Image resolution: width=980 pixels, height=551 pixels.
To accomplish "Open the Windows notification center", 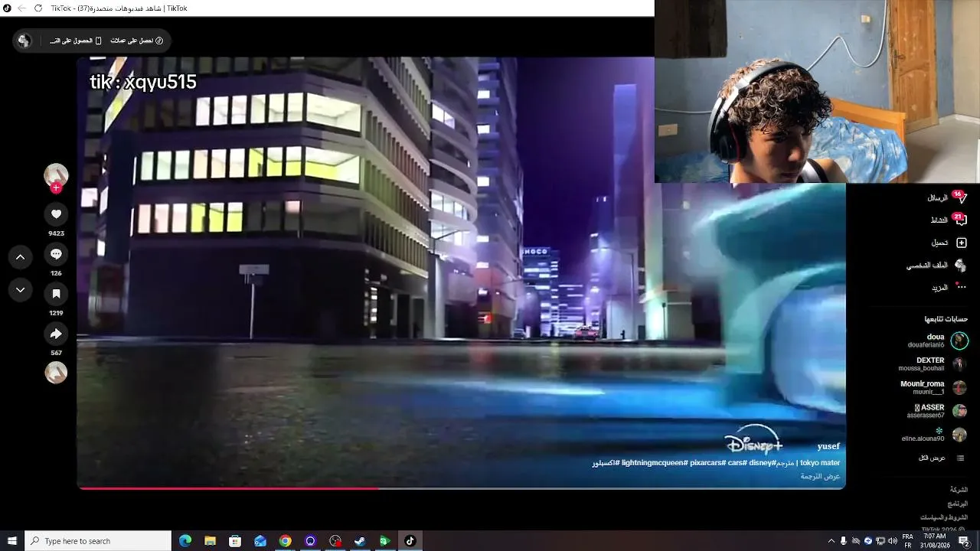I will pos(965,541).
